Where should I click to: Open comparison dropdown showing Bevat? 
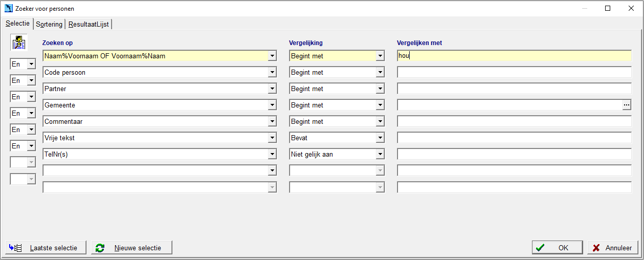(x=380, y=138)
